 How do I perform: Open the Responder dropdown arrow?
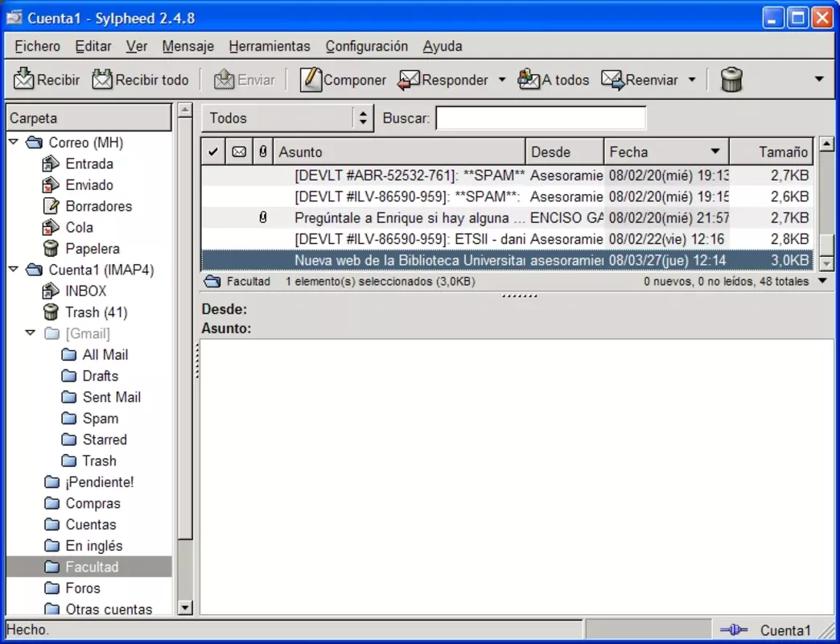click(x=501, y=80)
